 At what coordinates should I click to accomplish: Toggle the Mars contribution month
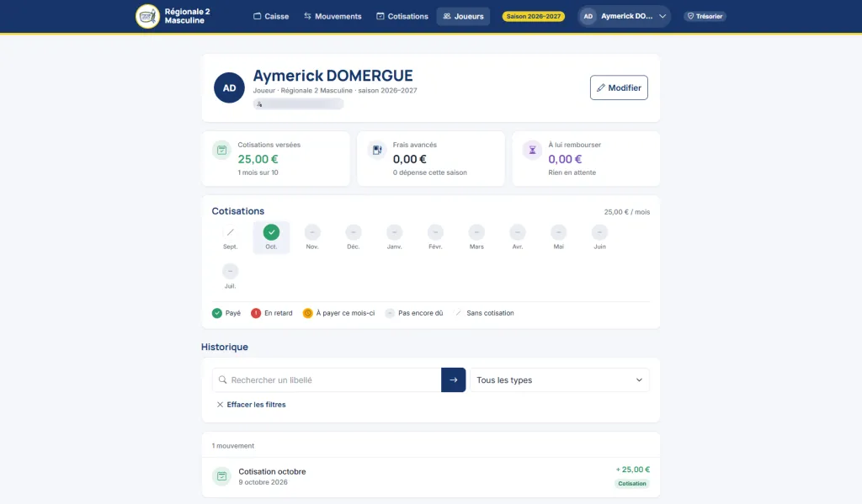coord(476,237)
